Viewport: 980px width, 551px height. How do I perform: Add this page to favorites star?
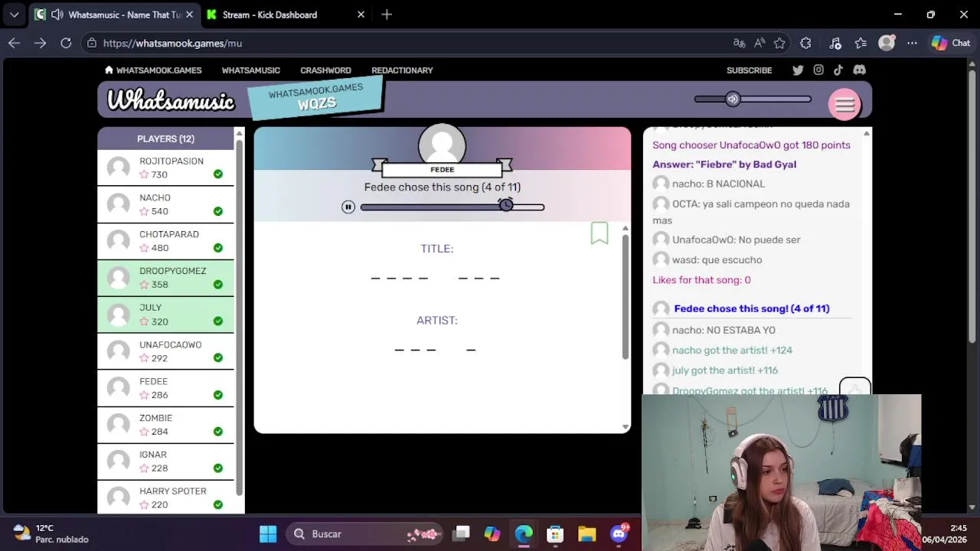click(779, 44)
